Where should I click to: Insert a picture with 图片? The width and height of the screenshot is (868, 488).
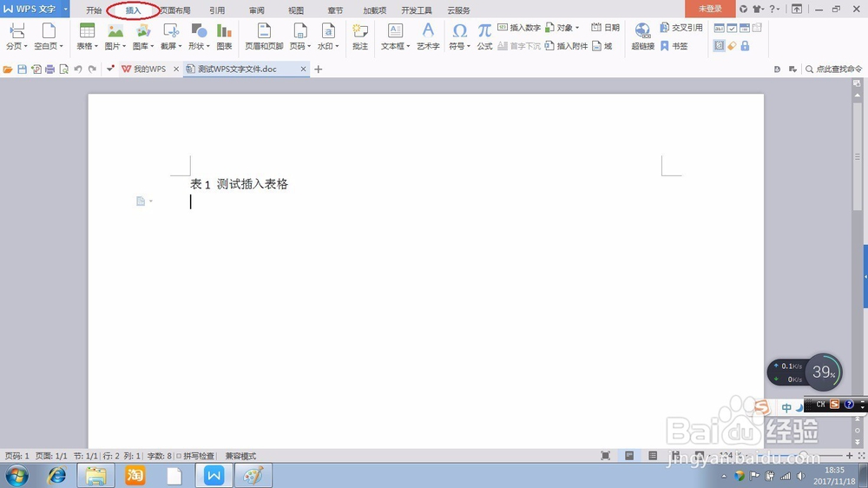115,36
